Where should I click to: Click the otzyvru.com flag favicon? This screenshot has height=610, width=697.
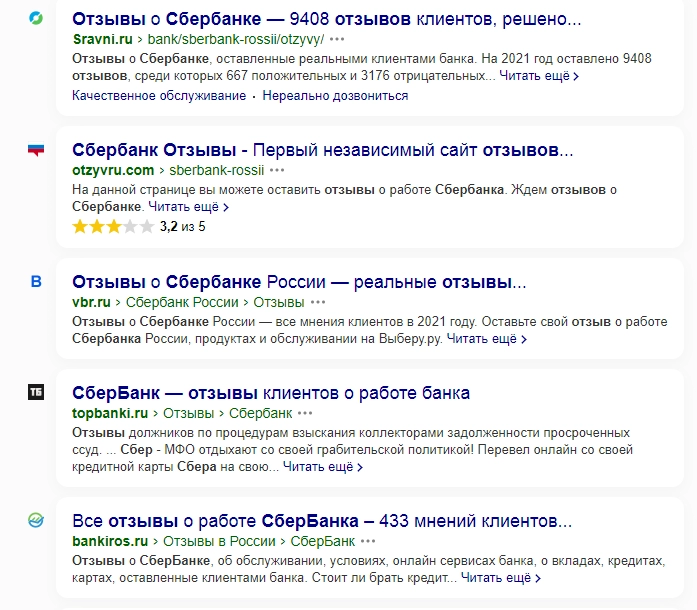click(x=36, y=149)
